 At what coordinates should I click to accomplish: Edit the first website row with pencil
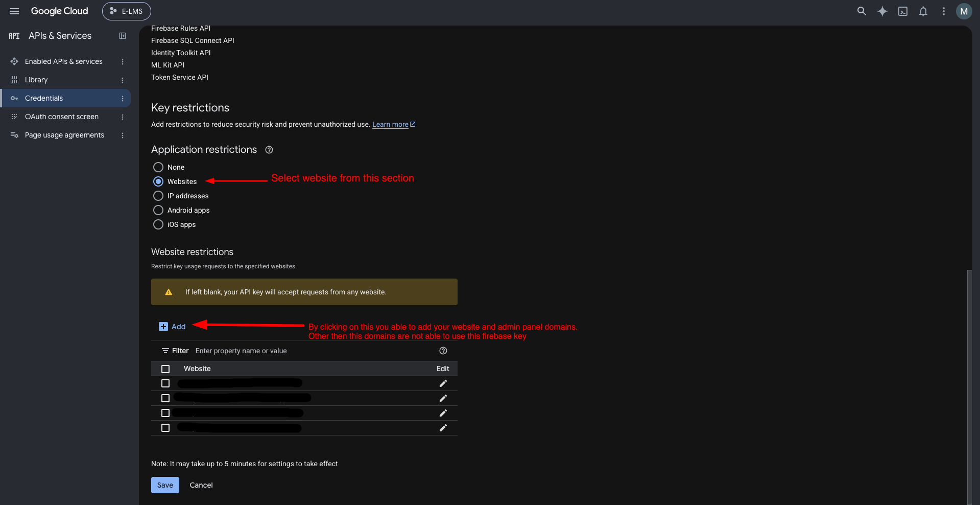443,383
